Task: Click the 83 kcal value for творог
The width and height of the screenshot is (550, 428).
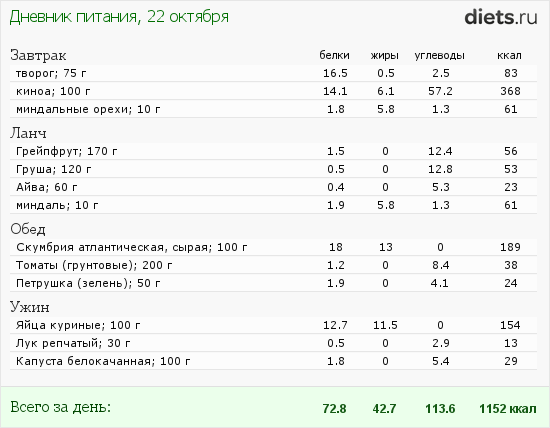Action: 511,73
